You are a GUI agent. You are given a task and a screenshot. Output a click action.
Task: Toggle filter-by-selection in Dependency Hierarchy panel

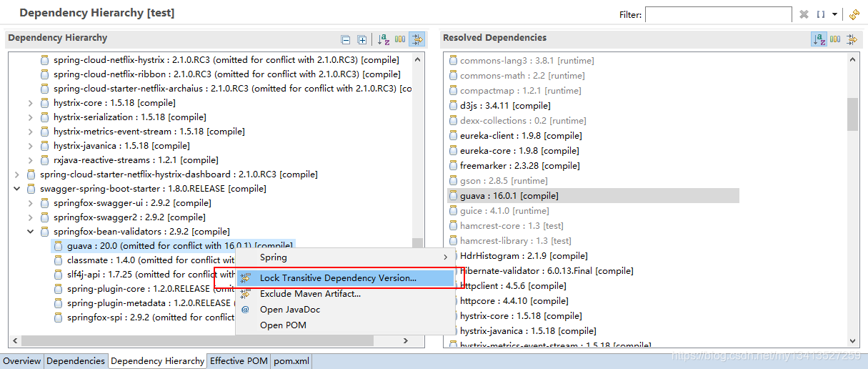point(417,39)
